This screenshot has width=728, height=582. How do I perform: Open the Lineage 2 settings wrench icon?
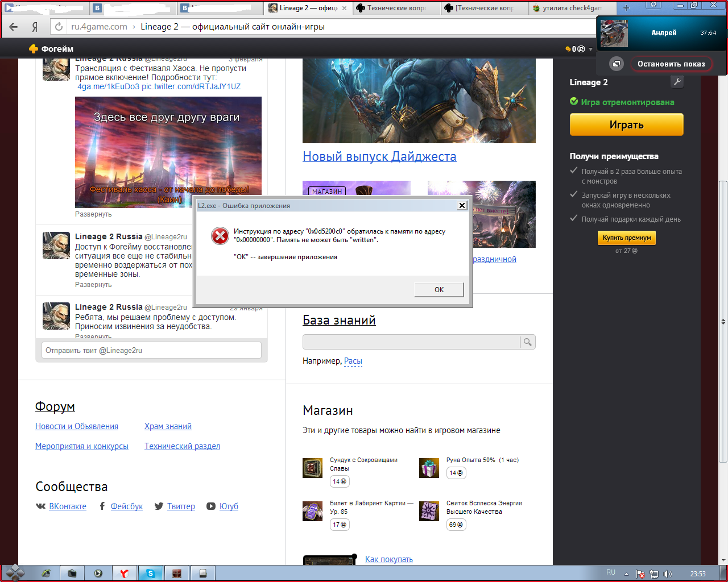[677, 82]
